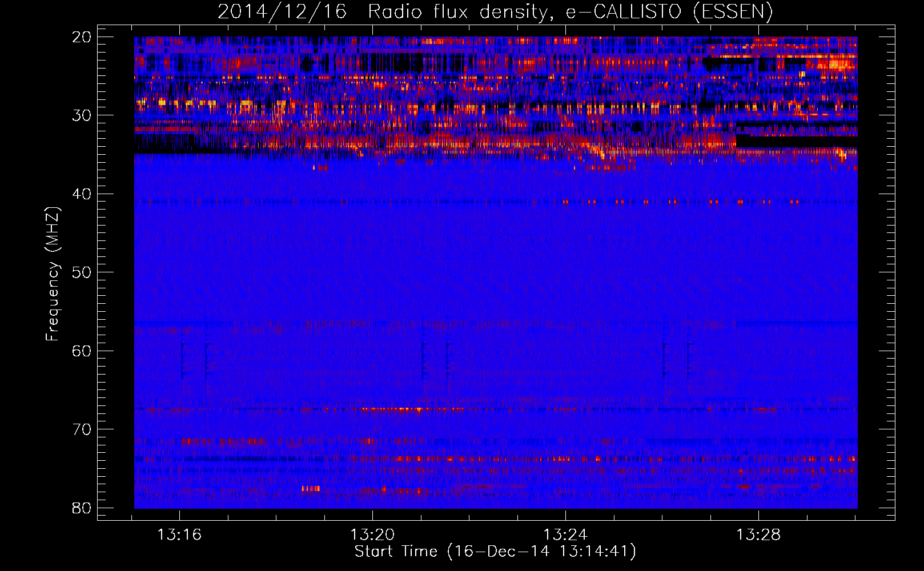Click the 40 MHz frequency tick label
The height and width of the screenshot is (571, 924).
point(82,194)
